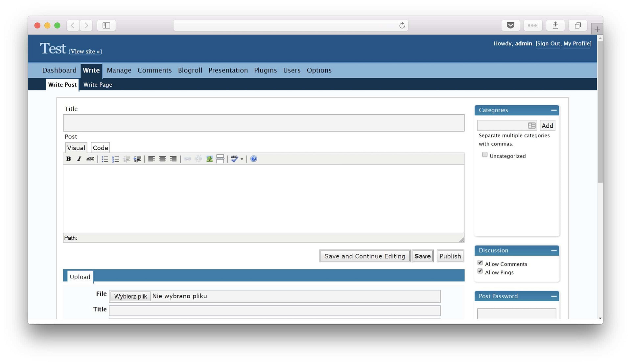
Task: Run the spellchecker
Action: (x=234, y=159)
